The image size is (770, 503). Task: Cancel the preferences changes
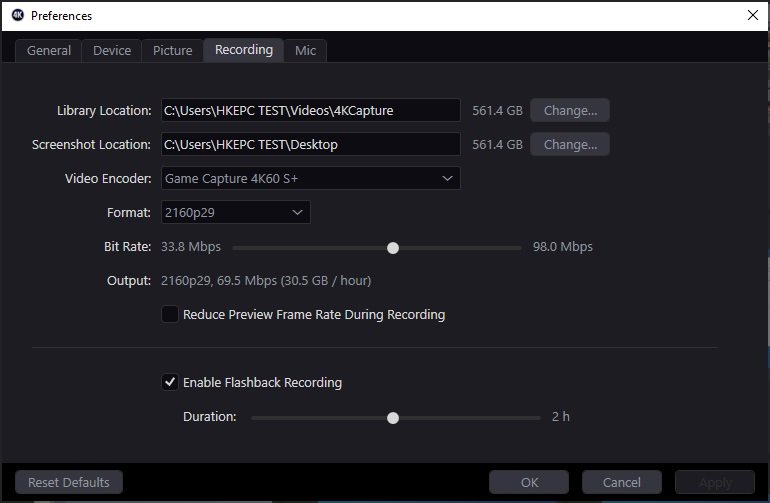click(x=622, y=482)
